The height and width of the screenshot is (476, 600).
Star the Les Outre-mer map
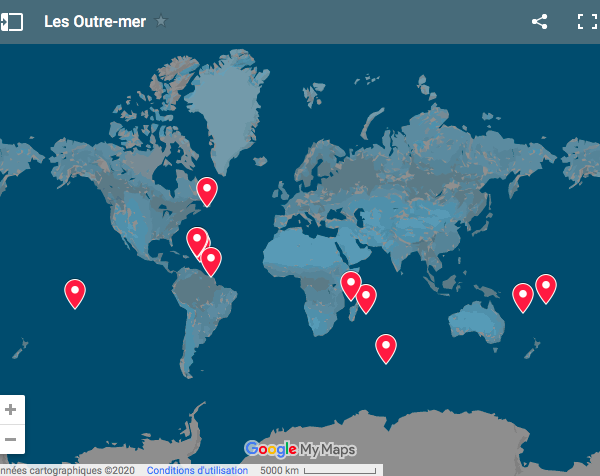(162, 22)
